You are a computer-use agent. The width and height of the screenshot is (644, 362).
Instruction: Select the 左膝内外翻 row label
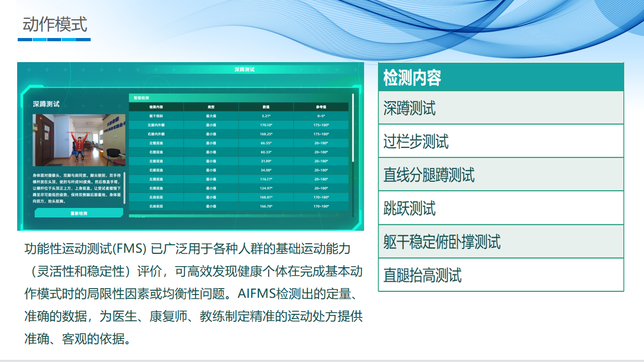tap(156, 125)
